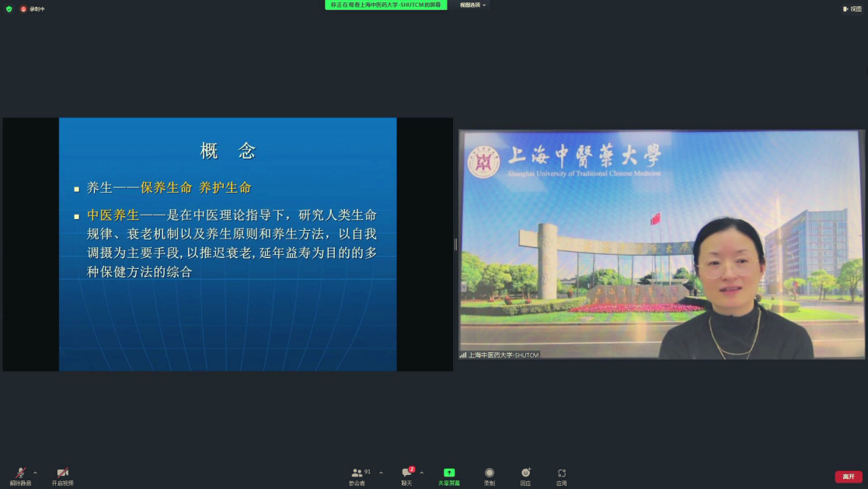
Task: Click the divider handle between slide and video
Action: (x=455, y=244)
